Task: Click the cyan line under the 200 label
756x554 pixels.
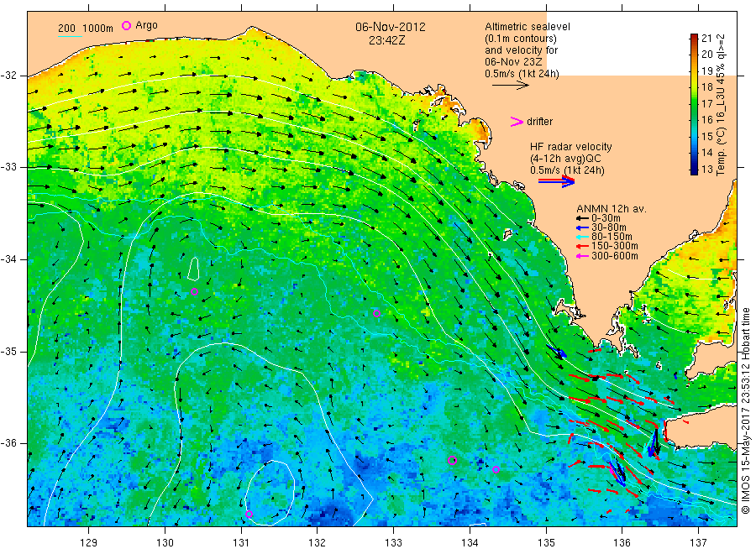Action: pyautogui.click(x=70, y=36)
